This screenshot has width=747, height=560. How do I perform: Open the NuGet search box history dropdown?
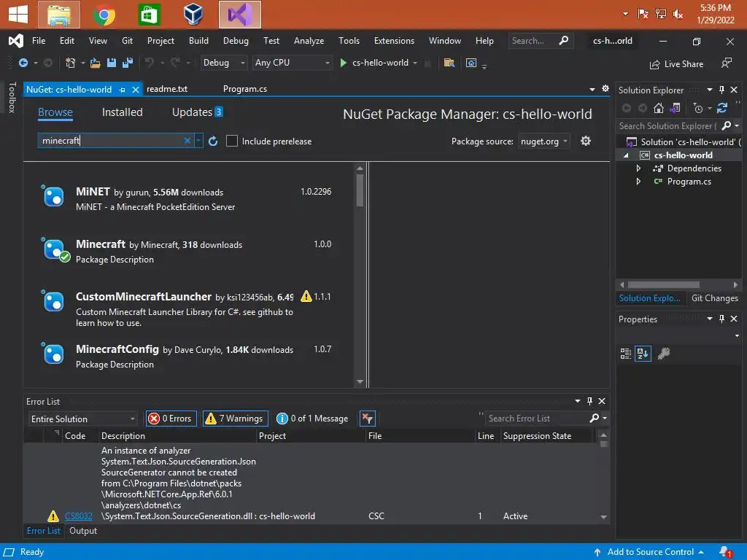(198, 141)
